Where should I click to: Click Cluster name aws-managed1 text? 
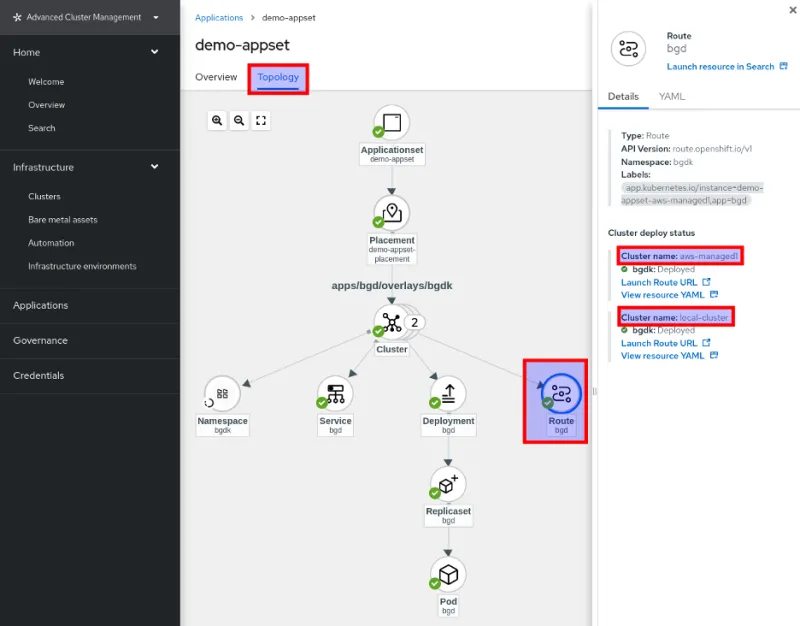click(x=679, y=256)
